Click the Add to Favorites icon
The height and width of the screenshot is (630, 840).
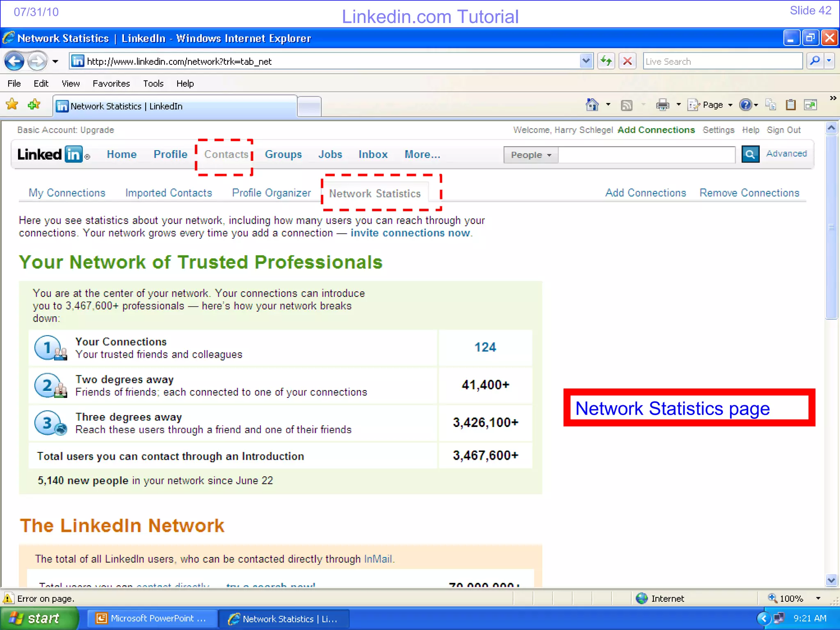pos(34,105)
